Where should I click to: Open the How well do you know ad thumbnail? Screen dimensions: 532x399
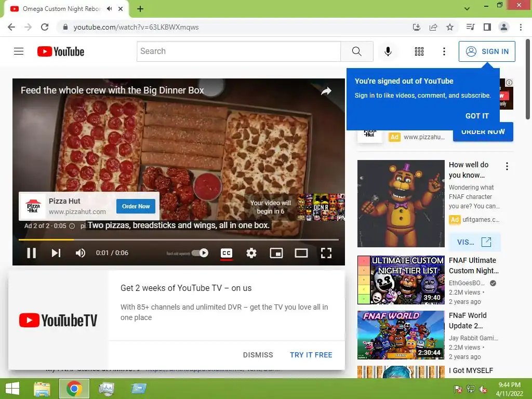pyautogui.click(x=401, y=204)
